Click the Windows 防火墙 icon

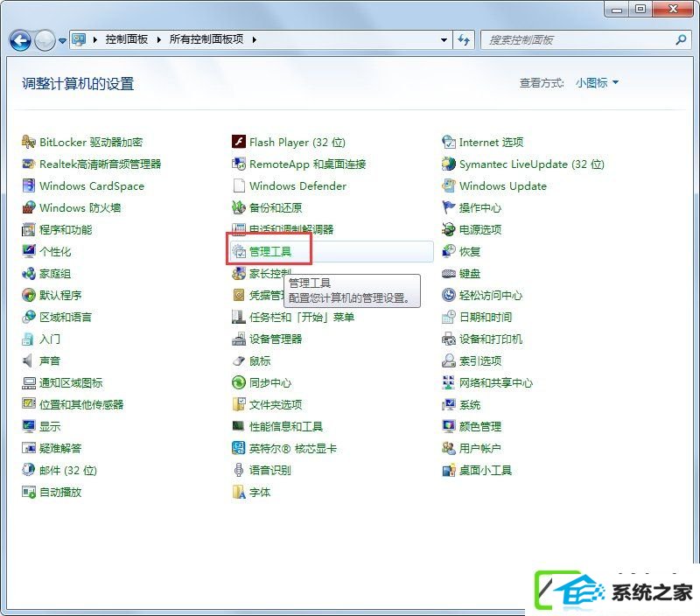(29, 207)
